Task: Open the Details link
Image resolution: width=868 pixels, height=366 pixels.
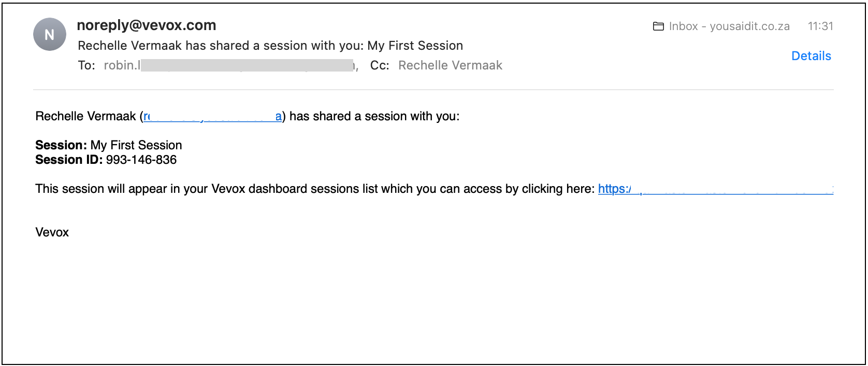Action: pos(811,56)
